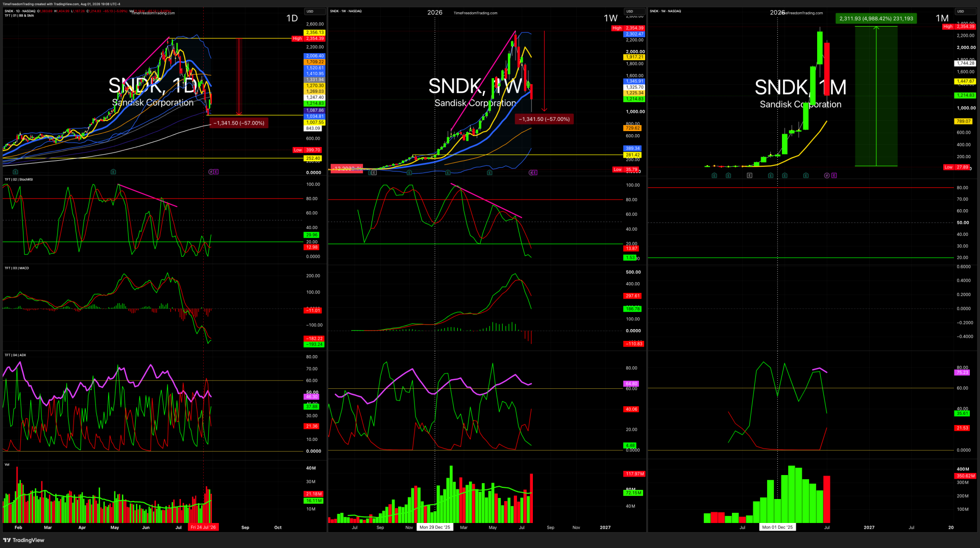Click the SNDK · 1M · NASDAQ legend title
Viewport: 980px width, 548px height.
[x=665, y=11]
